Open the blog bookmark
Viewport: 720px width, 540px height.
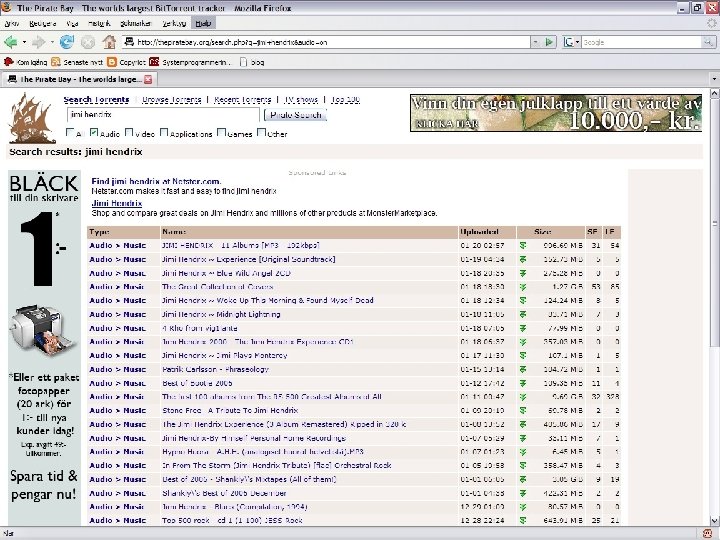pyautogui.click(x=252, y=62)
